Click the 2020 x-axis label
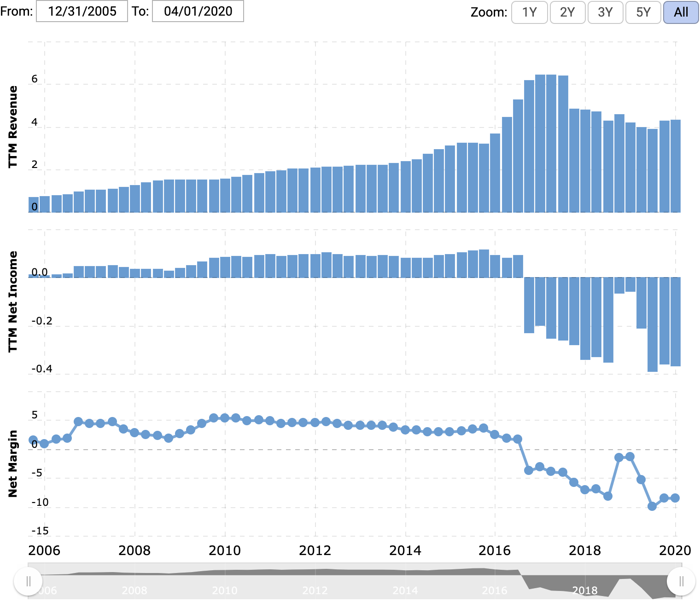 click(675, 550)
